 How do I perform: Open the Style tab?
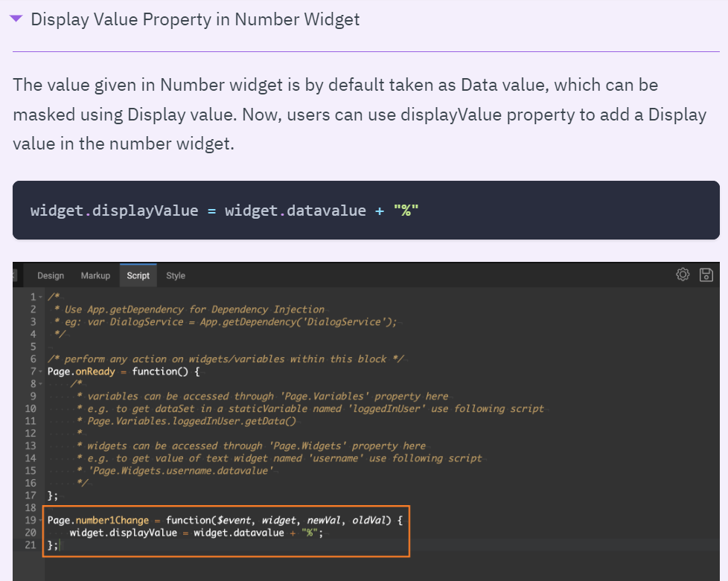pyautogui.click(x=176, y=275)
